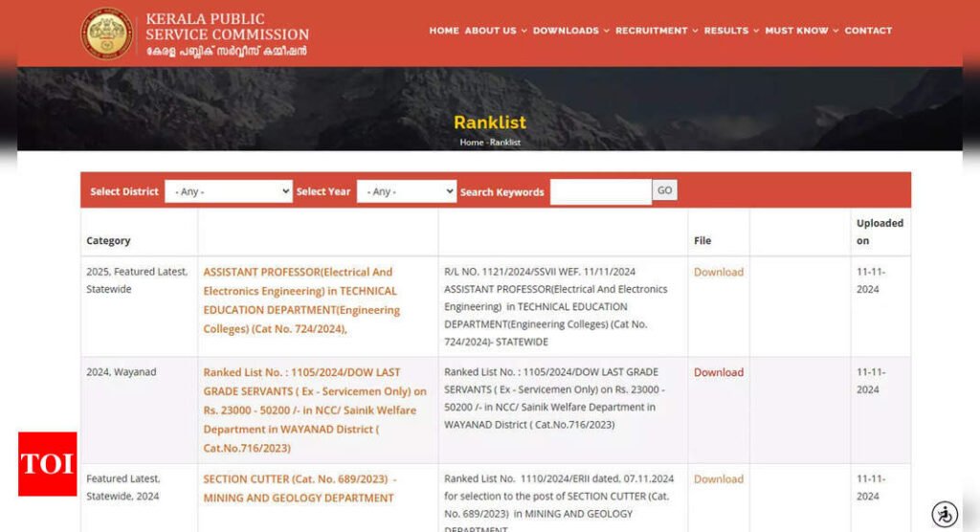Image resolution: width=980 pixels, height=532 pixels.
Task: Open the Results menu
Action: [731, 31]
